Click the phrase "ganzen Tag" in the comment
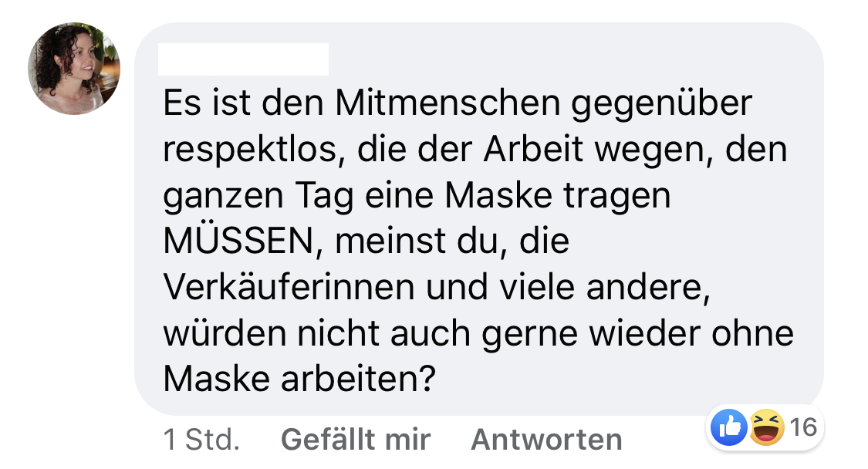 point(255,197)
